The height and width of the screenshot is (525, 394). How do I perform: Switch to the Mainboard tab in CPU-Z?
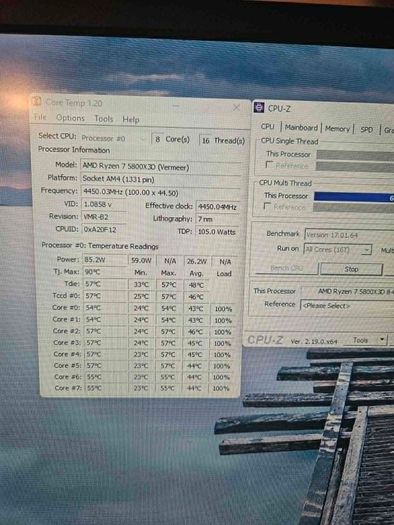301,128
